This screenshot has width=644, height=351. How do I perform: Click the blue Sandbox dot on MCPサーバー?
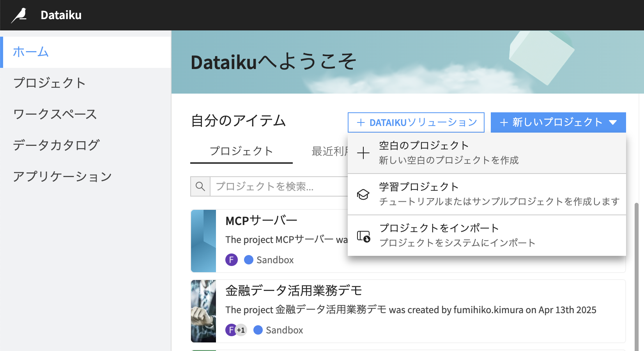249,260
